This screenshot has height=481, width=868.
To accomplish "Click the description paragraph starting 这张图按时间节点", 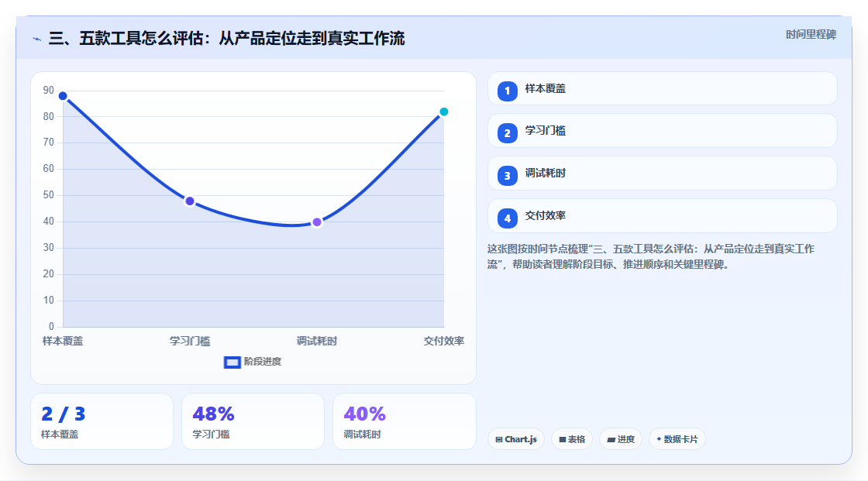I will coord(651,256).
